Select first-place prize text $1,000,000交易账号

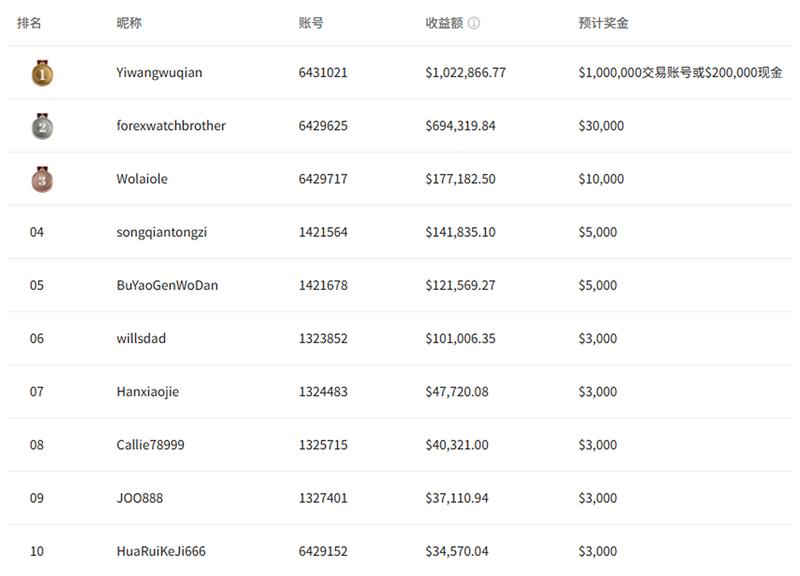click(x=635, y=72)
